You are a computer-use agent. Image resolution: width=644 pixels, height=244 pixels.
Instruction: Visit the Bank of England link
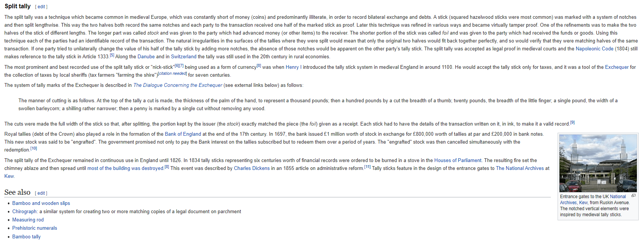pos(183,134)
